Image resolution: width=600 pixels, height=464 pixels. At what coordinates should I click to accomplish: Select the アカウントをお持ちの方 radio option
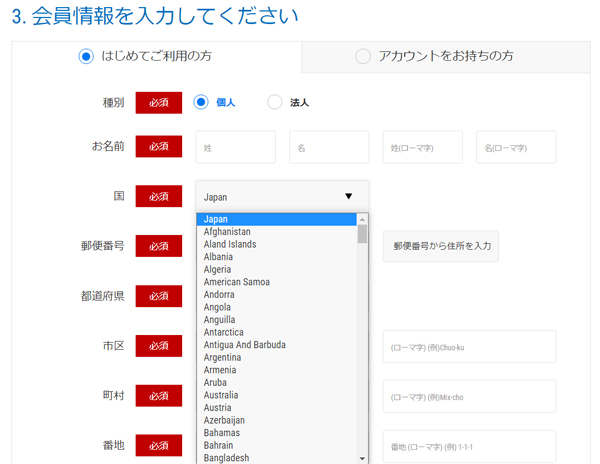coord(363,56)
